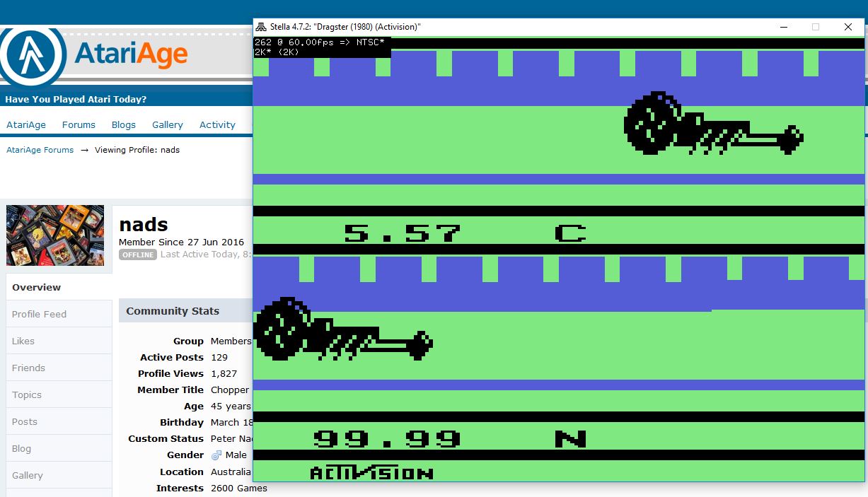Screen dimensions: 868x497
Task: Open the AtariAge nav menu item
Action: pos(26,124)
